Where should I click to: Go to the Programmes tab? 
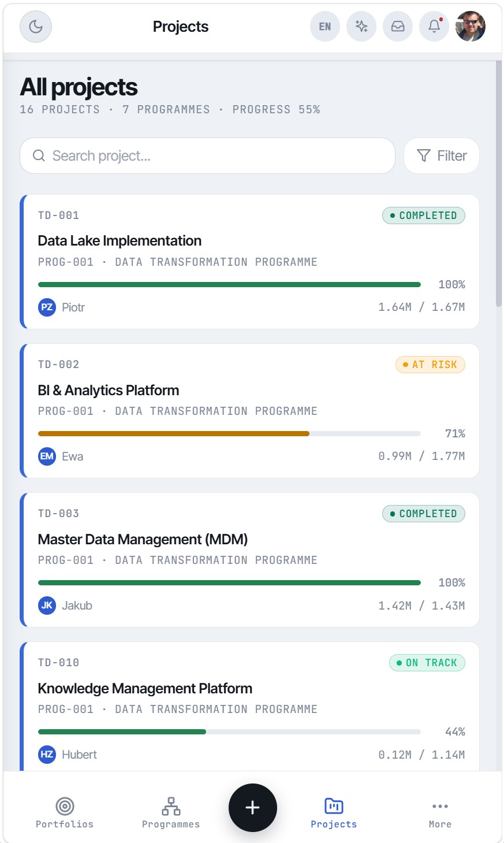171,813
